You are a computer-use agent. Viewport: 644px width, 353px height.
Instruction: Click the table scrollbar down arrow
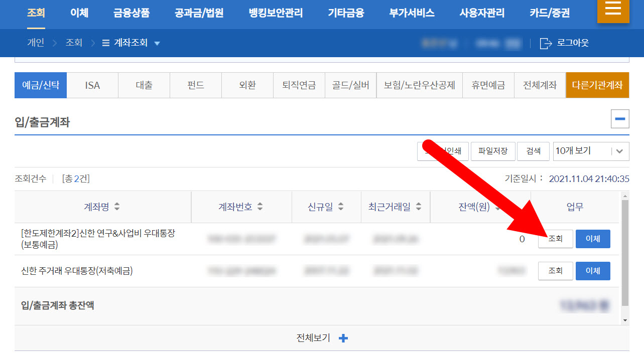(x=625, y=320)
